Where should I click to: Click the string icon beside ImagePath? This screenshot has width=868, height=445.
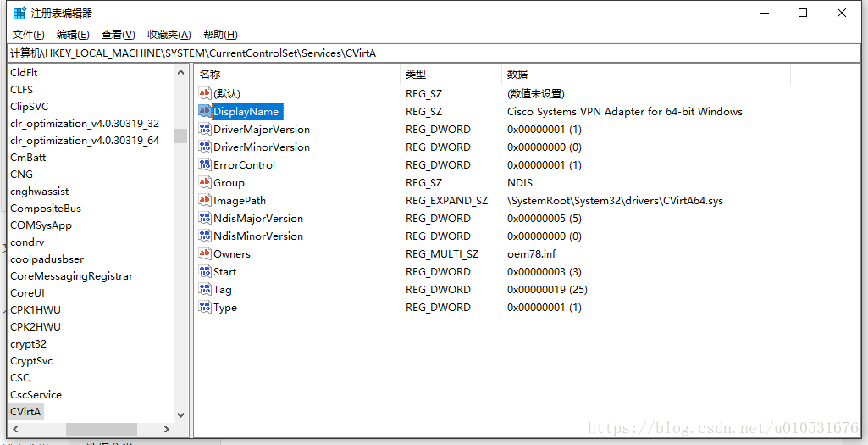pyautogui.click(x=204, y=200)
